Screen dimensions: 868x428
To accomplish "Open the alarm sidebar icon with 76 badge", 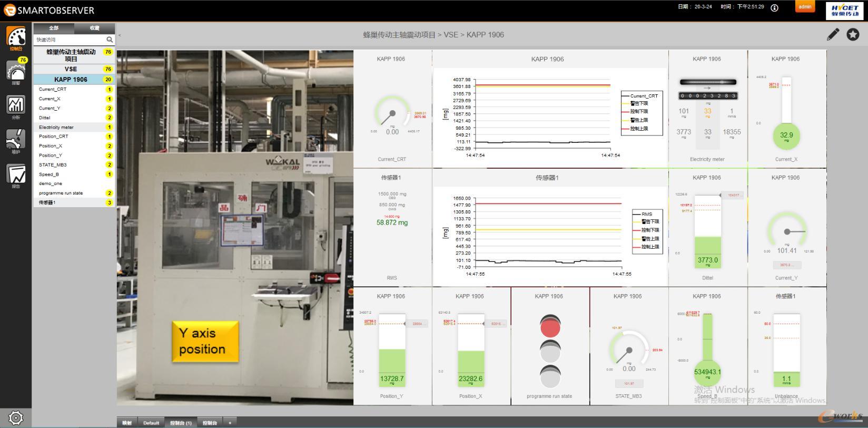I will (x=16, y=71).
